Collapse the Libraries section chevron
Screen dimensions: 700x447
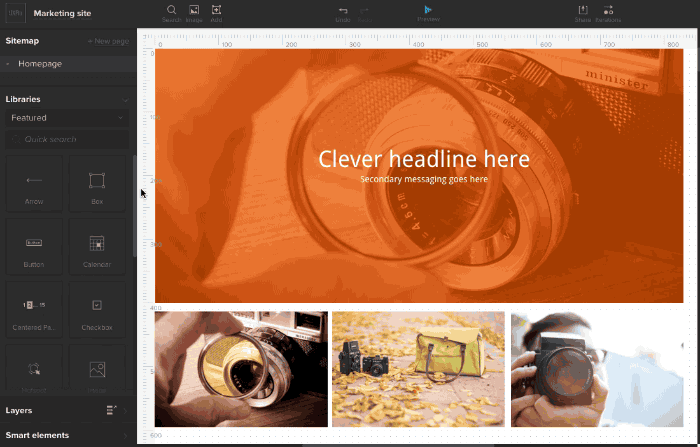click(x=125, y=100)
